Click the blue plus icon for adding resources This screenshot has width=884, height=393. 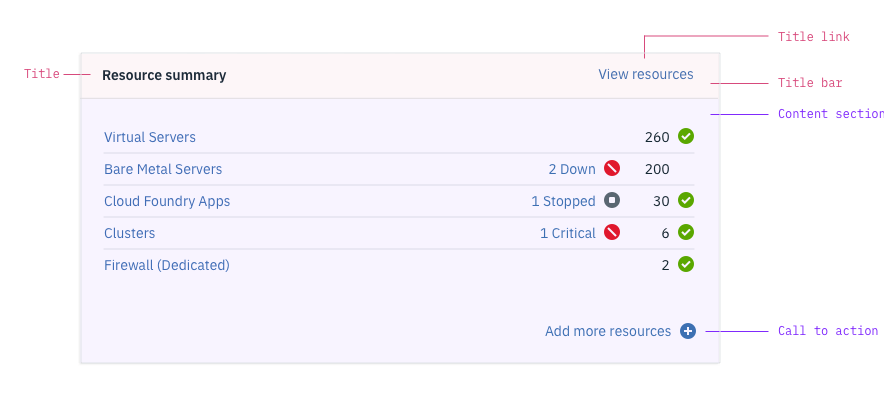(x=688, y=331)
